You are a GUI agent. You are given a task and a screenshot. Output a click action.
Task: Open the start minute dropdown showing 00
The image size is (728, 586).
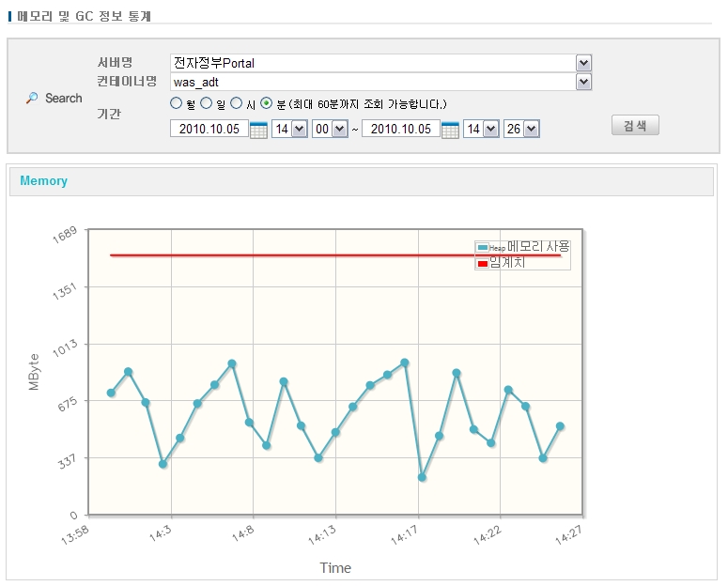(339, 130)
